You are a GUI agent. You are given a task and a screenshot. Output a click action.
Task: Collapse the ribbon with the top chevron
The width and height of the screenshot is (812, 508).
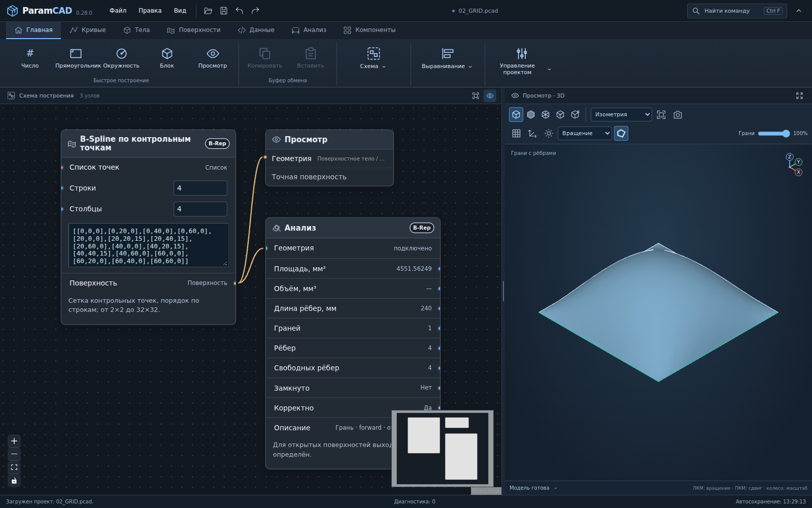click(x=799, y=11)
